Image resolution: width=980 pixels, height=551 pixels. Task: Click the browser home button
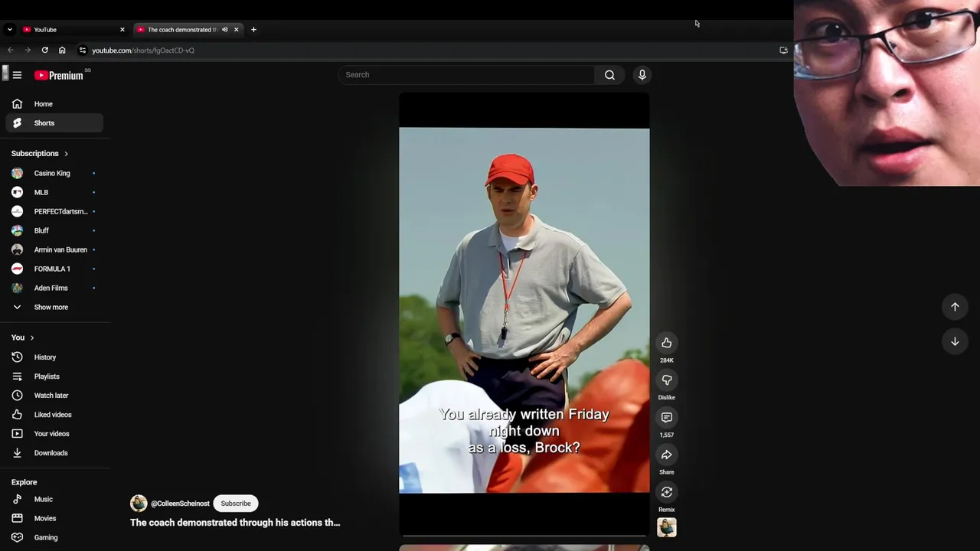coord(62,51)
